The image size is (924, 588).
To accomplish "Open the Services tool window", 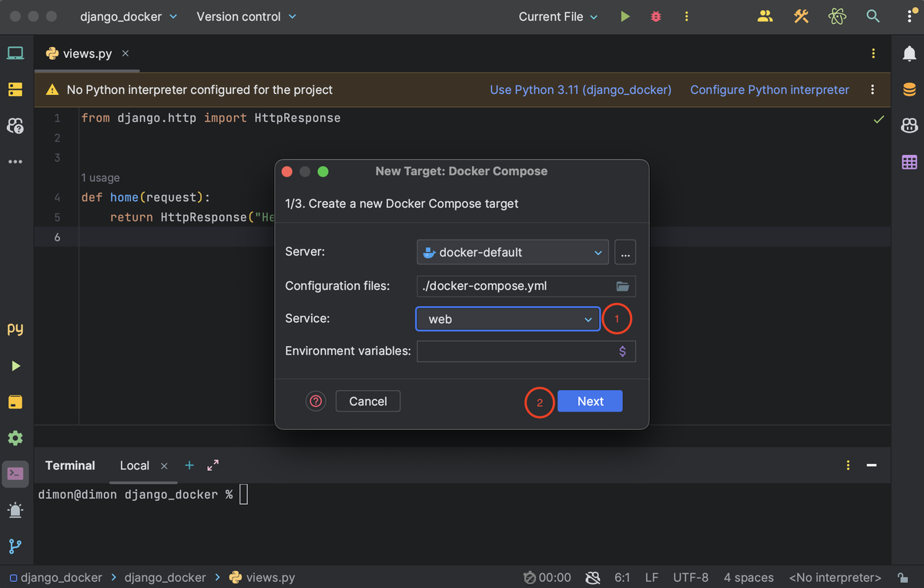I will point(15,438).
